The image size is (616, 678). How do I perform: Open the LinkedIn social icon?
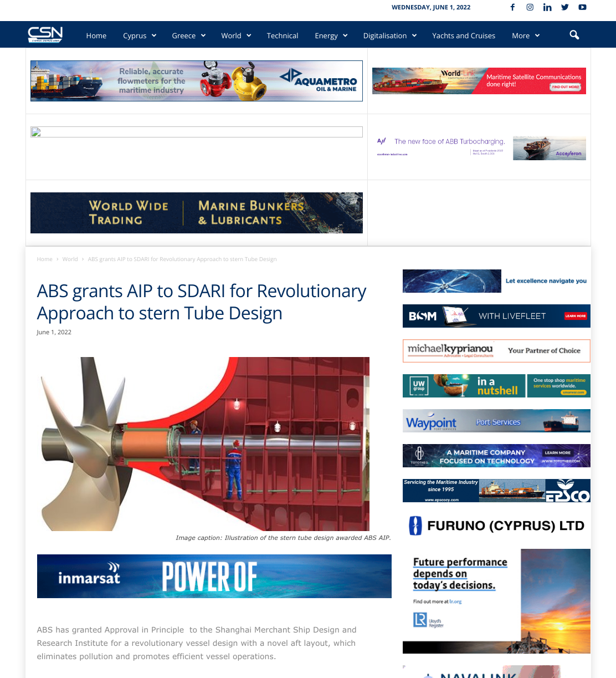(547, 7)
